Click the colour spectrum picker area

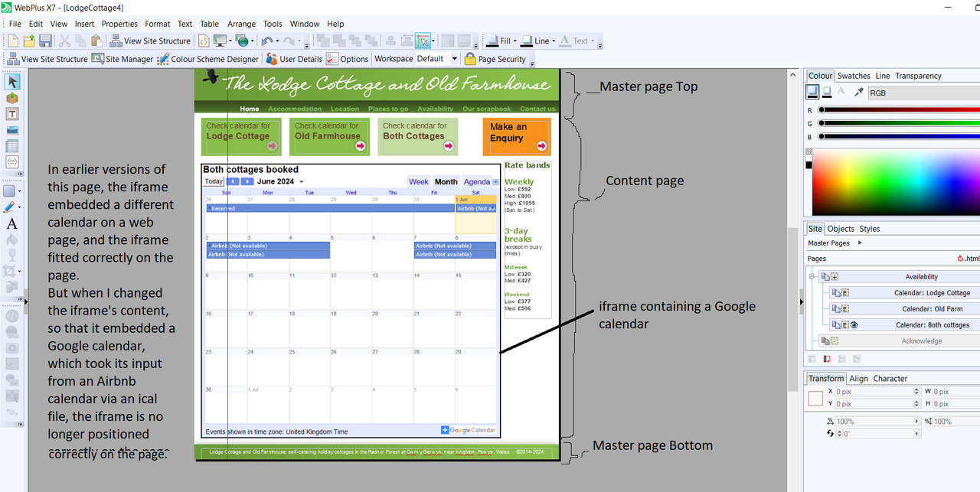point(896,182)
